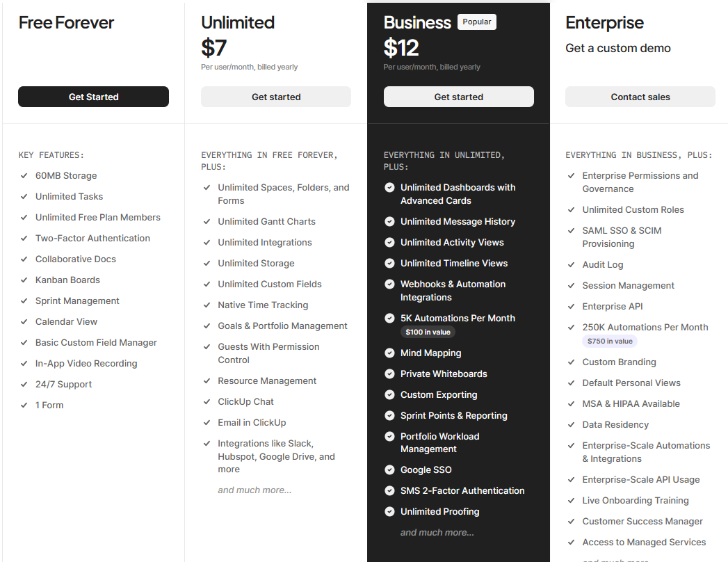Click checkmark beside Data Residency
The width and height of the screenshot is (728, 562).
(x=571, y=425)
